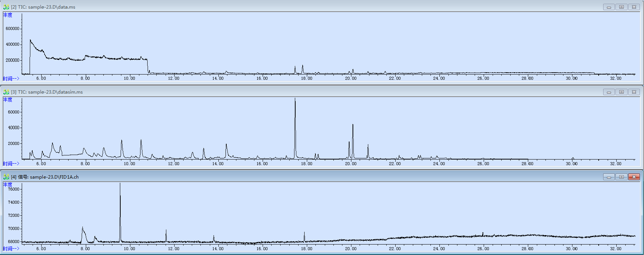
Task: Minimize the [3] TIC datasim.ms window
Action: 609,92
